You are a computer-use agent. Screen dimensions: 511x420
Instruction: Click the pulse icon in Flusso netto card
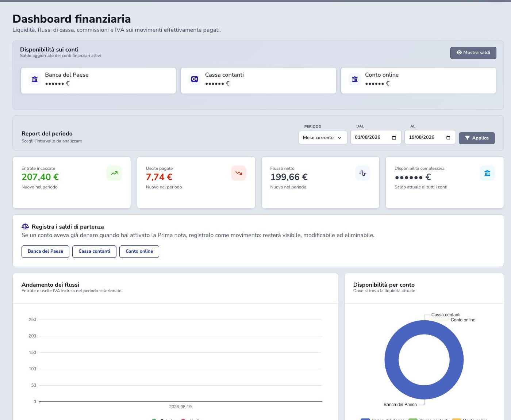click(363, 173)
